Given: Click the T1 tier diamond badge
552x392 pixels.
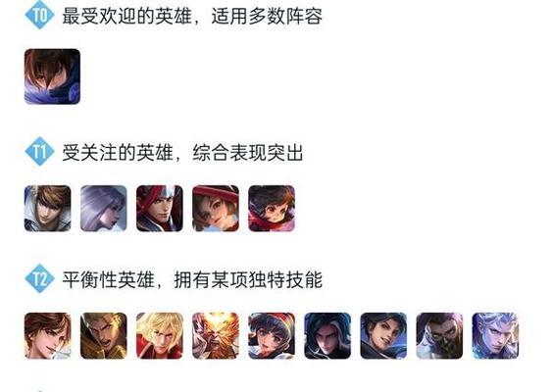Looking at the screenshot, I should (x=39, y=151).
